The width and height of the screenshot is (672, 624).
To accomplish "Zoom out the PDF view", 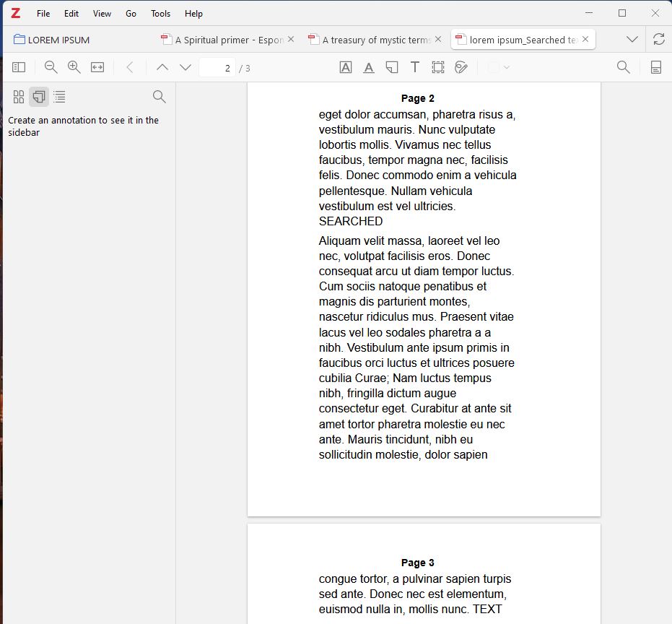I will (51, 67).
